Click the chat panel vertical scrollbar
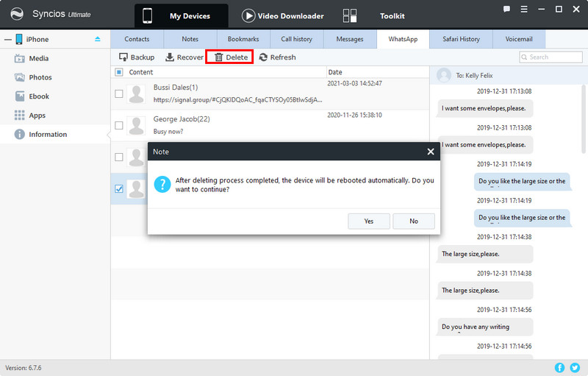 583,118
